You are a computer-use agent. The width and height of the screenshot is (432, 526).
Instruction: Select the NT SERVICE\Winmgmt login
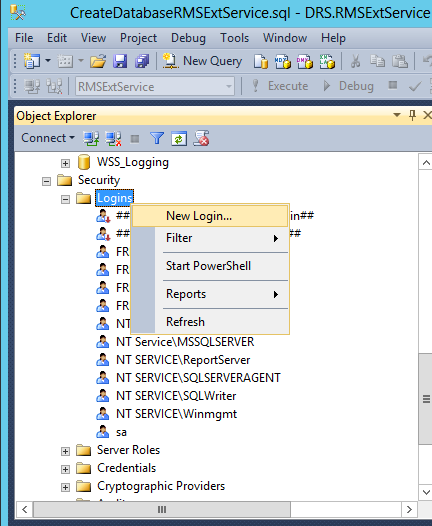pyautogui.click(x=176, y=414)
